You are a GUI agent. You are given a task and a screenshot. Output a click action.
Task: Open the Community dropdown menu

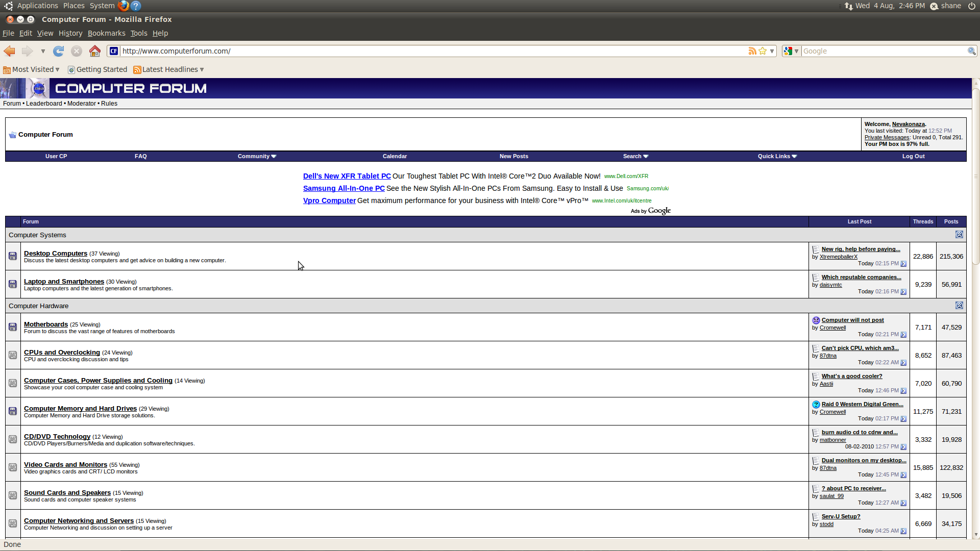[x=257, y=156]
